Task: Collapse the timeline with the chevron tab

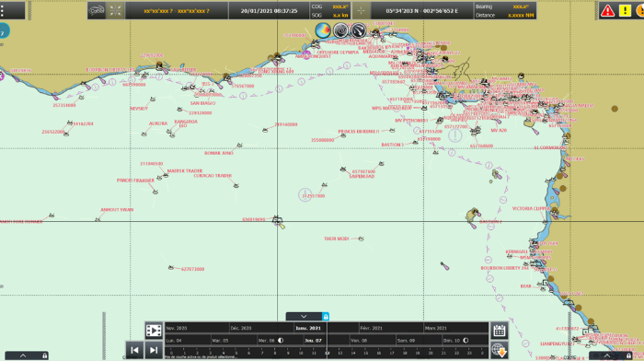Action: point(304,317)
